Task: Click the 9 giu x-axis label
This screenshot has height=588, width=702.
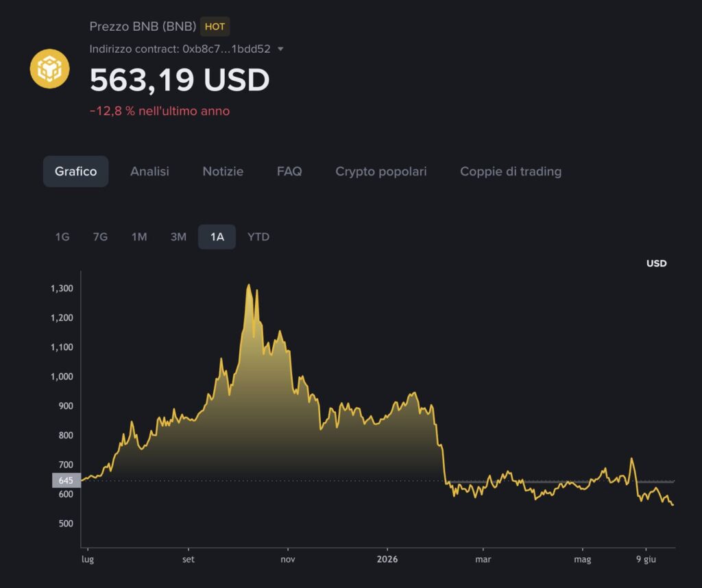Action: tap(646, 559)
